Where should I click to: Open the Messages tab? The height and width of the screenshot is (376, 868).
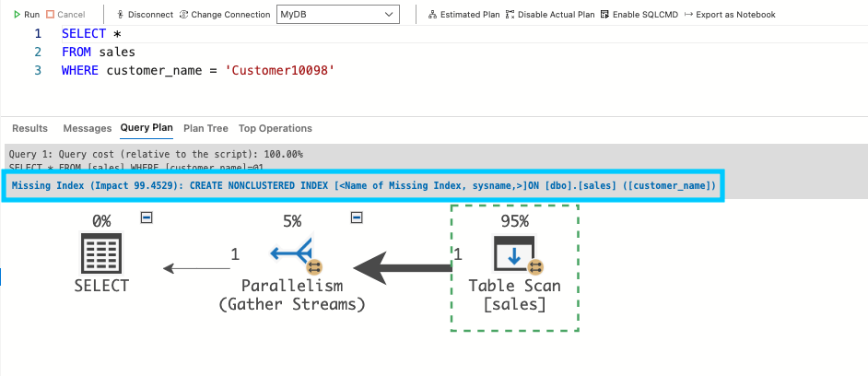(x=88, y=128)
